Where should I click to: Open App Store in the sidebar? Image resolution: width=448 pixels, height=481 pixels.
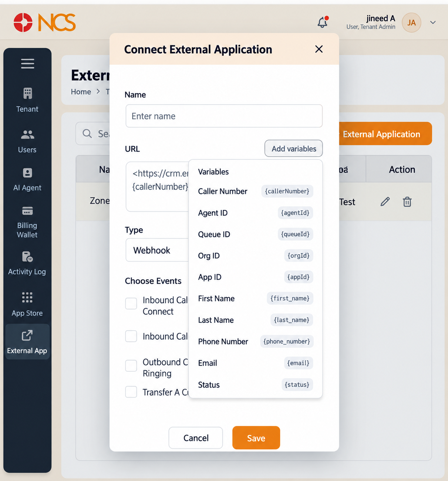click(27, 304)
